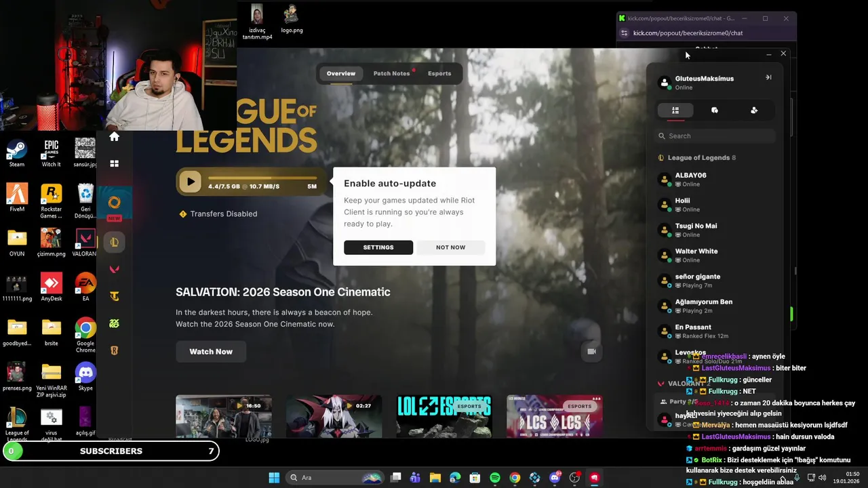
Task: Click the video camera icon on the banner
Action: 591,351
